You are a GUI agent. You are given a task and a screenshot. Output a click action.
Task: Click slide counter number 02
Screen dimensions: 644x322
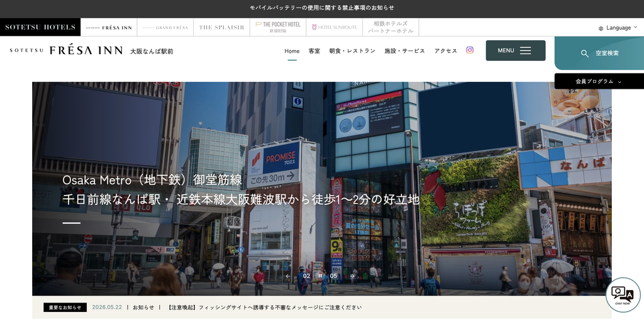coord(306,276)
